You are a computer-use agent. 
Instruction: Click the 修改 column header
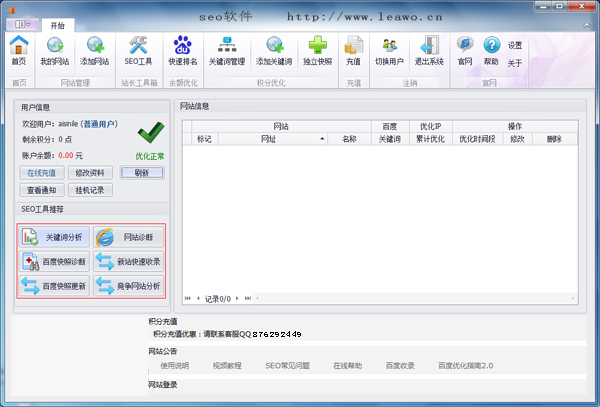(517, 139)
